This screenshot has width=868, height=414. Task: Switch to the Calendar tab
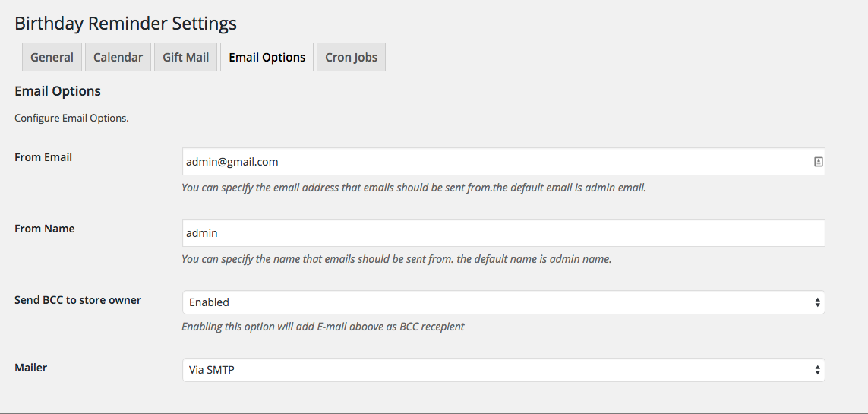coord(118,58)
